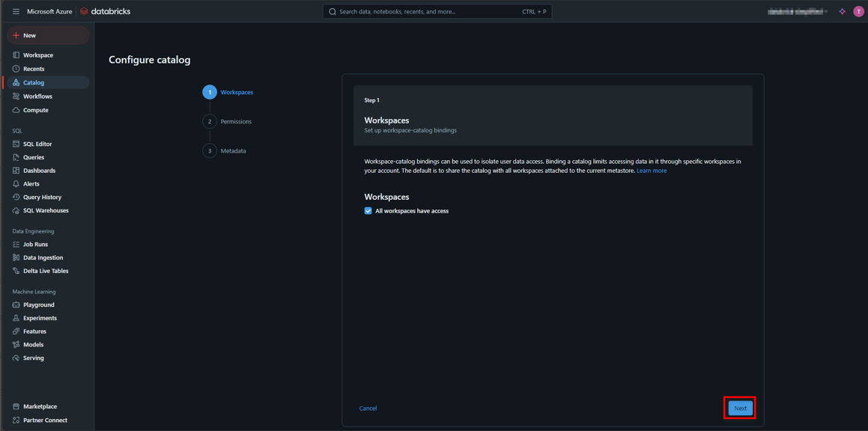Open the Learn more link
This screenshot has width=868, height=431.
point(651,171)
